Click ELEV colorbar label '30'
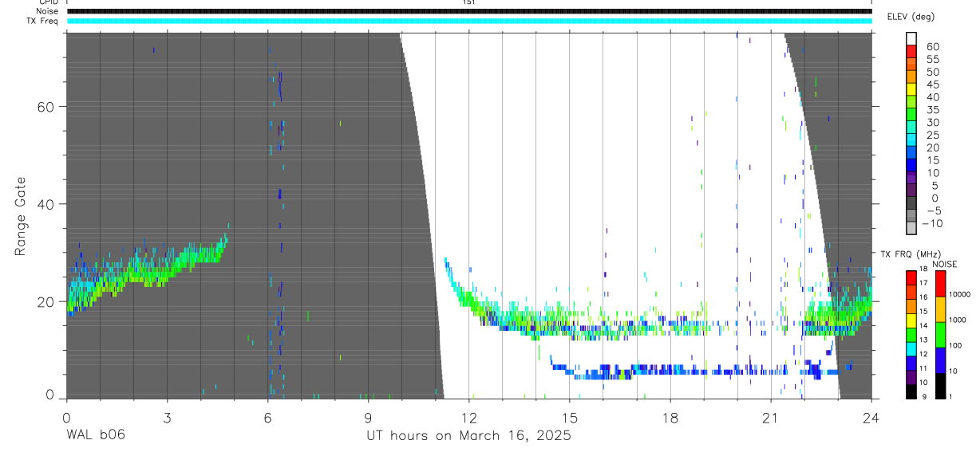Image resolution: width=980 pixels, height=452 pixels. click(931, 122)
